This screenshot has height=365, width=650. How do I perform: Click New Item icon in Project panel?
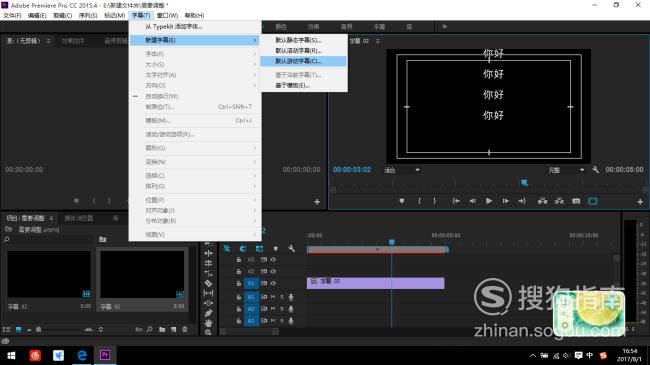[173, 330]
